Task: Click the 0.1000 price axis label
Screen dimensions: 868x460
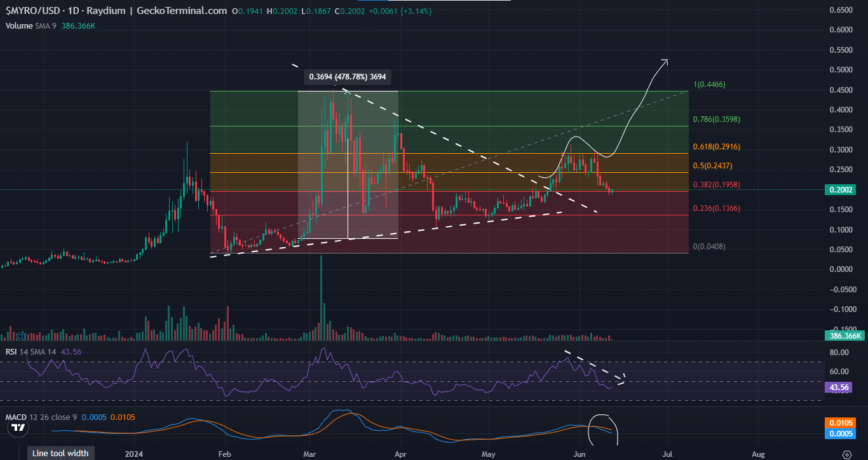Action: click(x=843, y=230)
